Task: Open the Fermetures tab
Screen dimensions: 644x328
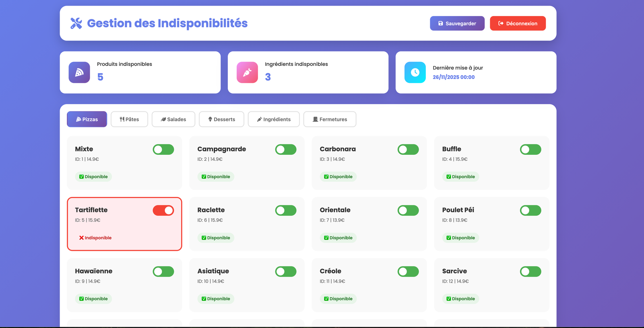Action: tap(330, 119)
